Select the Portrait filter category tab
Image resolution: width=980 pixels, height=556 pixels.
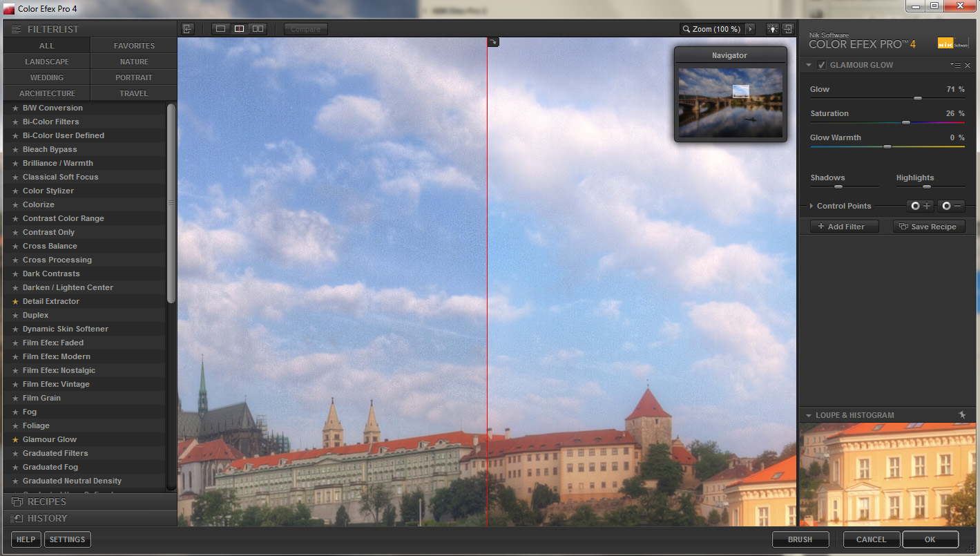[x=134, y=77]
